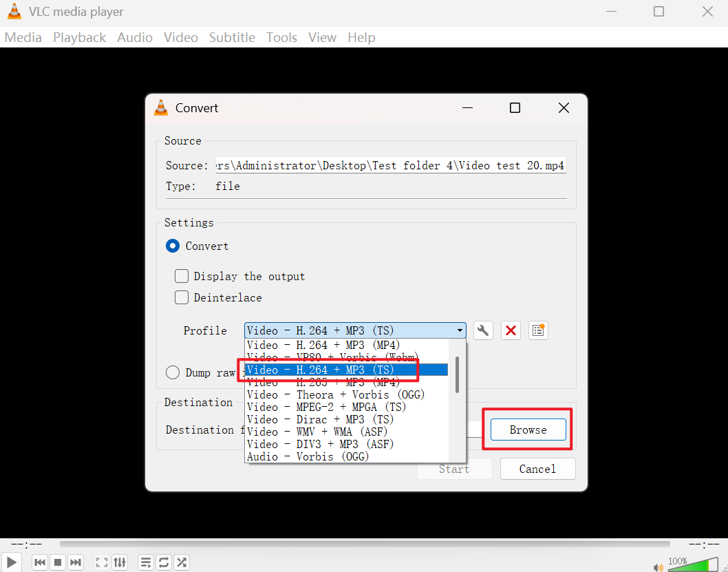This screenshot has width=728, height=572.
Task: Open the Audio menu
Action: click(135, 38)
